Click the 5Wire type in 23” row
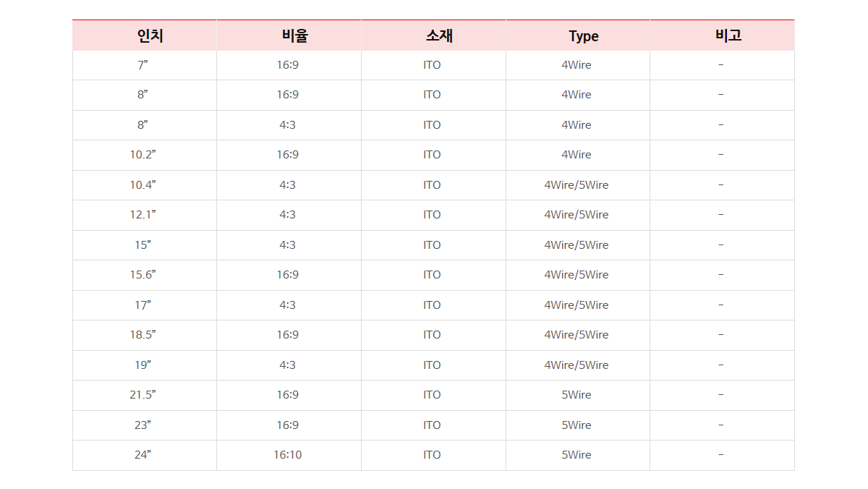This screenshot has width=868, height=489. pyautogui.click(x=577, y=425)
